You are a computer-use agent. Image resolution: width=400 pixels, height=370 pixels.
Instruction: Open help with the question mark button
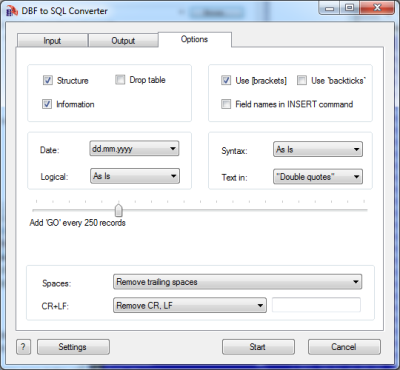pos(23,347)
